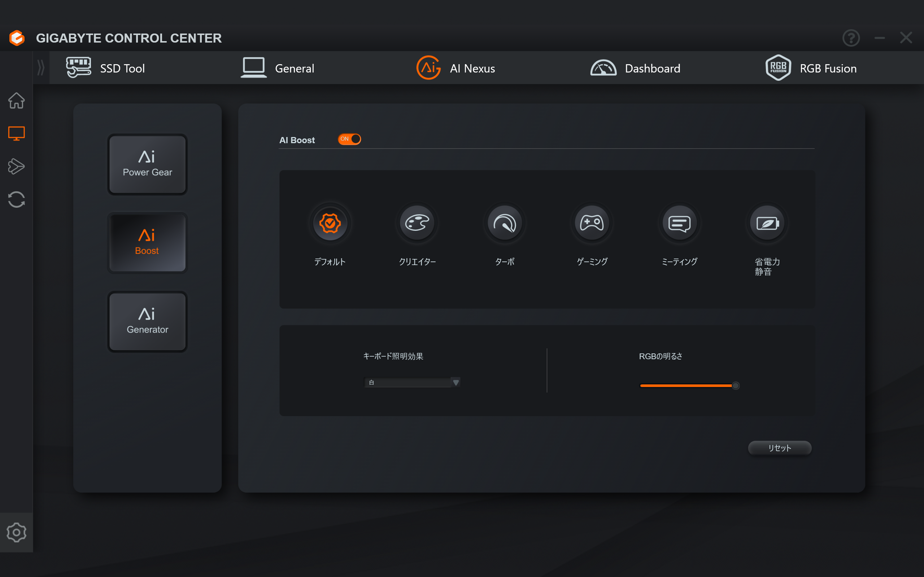Open the Ai Generator panel button
Viewport: 924px width, 577px height.
(x=147, y=321)
